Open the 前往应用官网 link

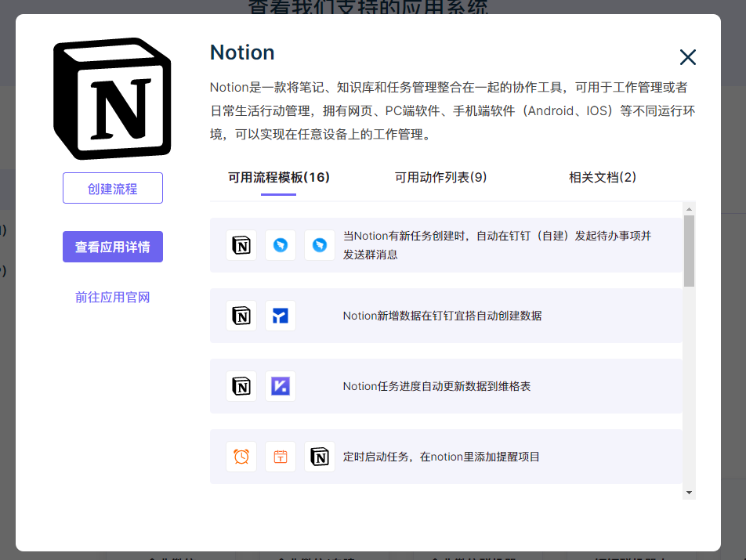tap(112, 298)
